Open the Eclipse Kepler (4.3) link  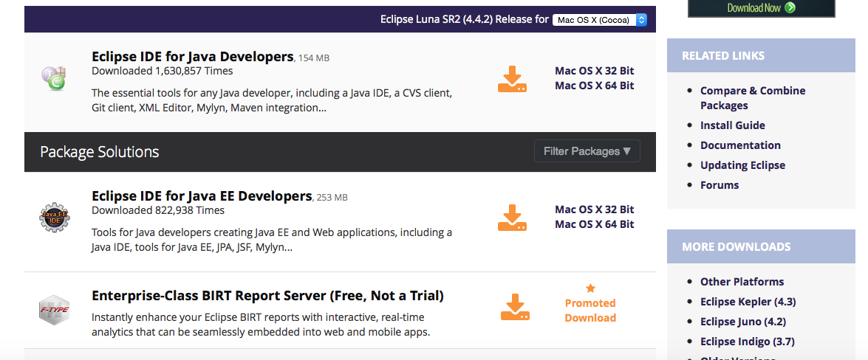pos(748,302)
